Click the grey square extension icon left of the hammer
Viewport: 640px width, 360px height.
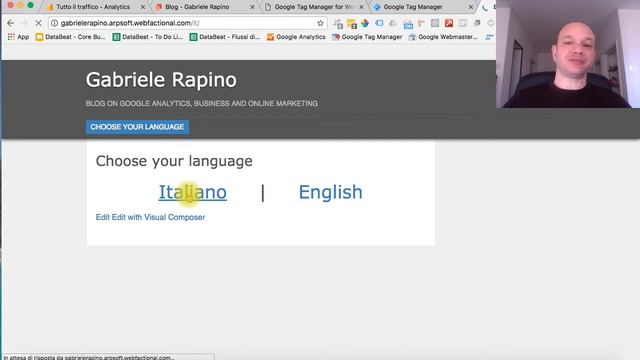[435, 23]
